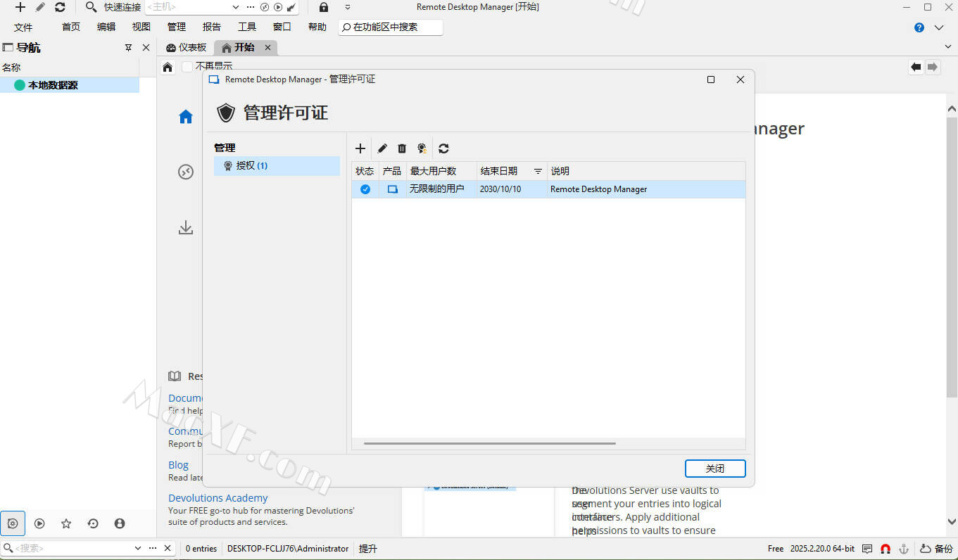Open recent history icon at bottom

tap(93, 523)
